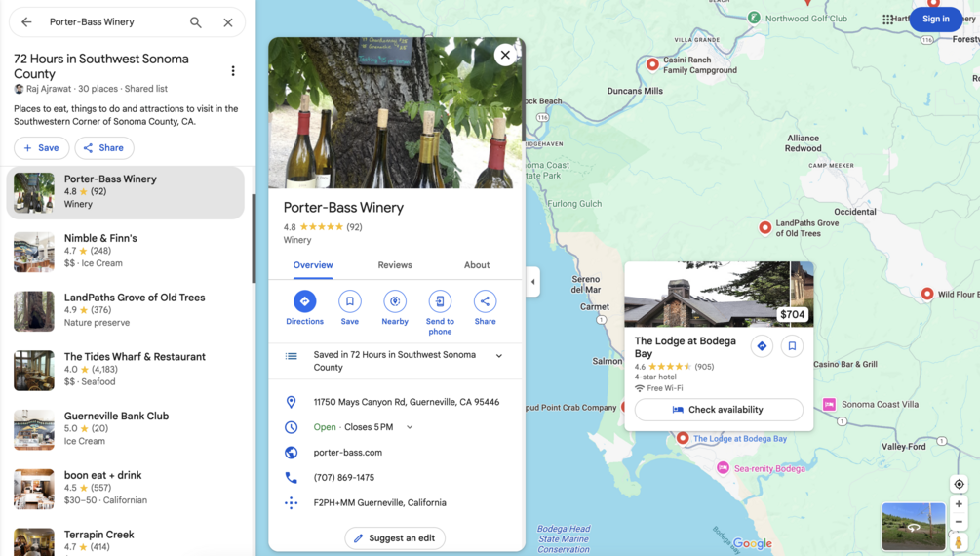Zoom in on the map

point(959,504)
